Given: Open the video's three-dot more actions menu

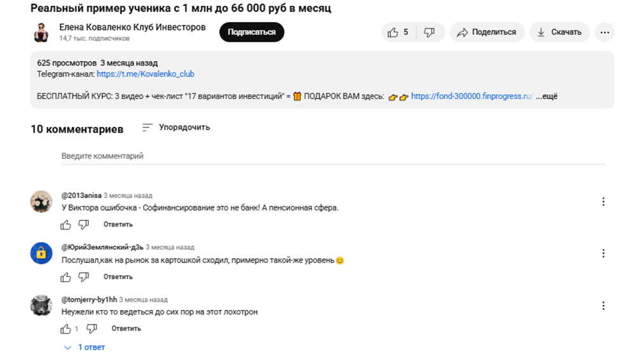Looking at the screenshot, I should 605,32.
